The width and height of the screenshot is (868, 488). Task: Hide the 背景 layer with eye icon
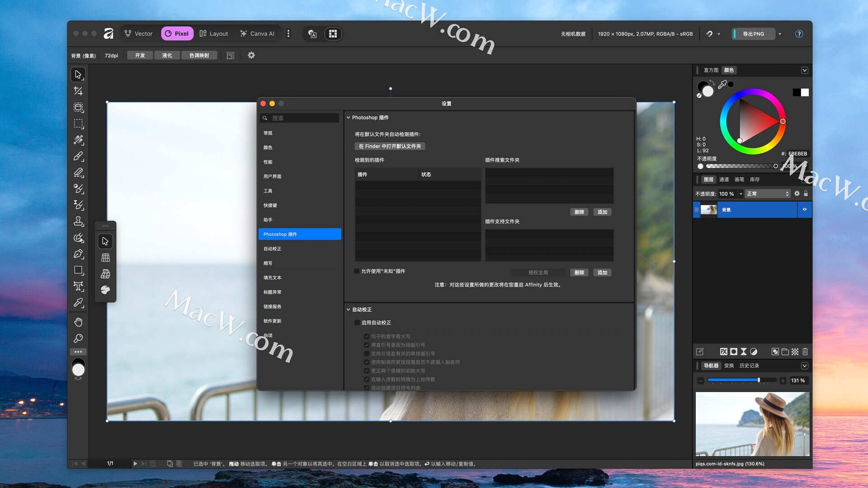point(805,210)
